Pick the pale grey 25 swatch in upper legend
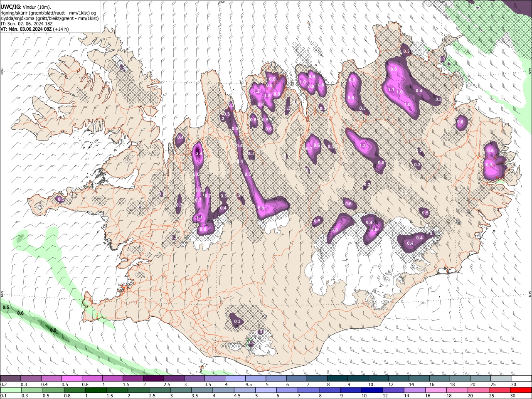Viewport: 532px width, 399px height. (501, 379)
